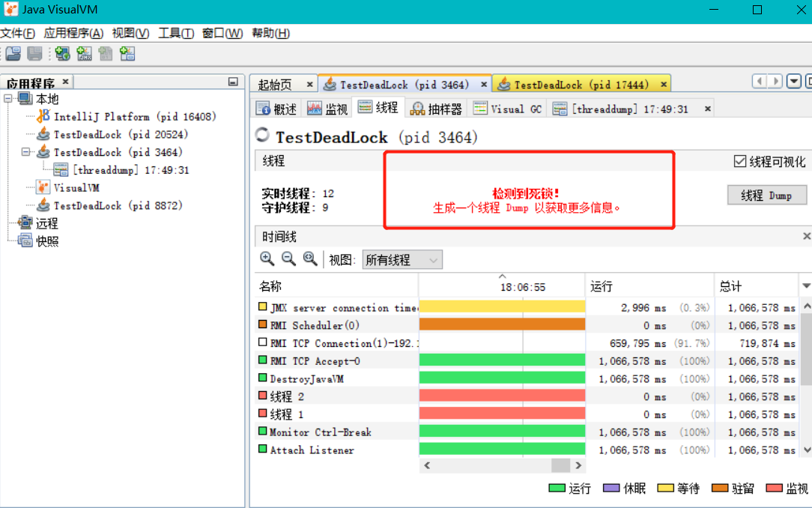The width and height of the screenshot is (812, 508).
Task: Sort by the 名称 column header
Action: point(336,286)
